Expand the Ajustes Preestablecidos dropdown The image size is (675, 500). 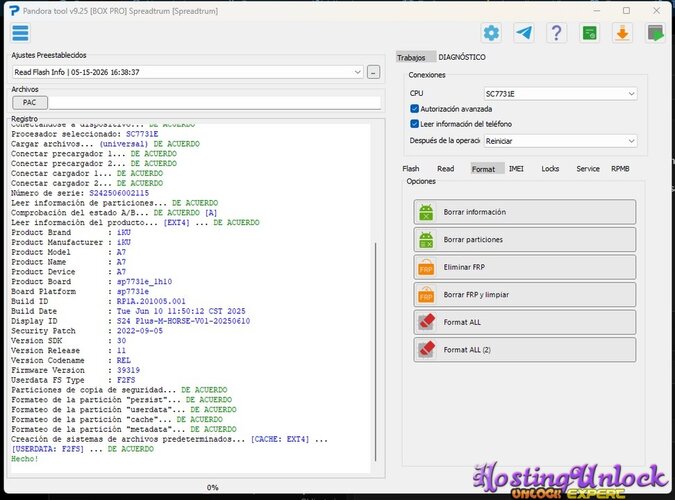[x=357, y=72]
